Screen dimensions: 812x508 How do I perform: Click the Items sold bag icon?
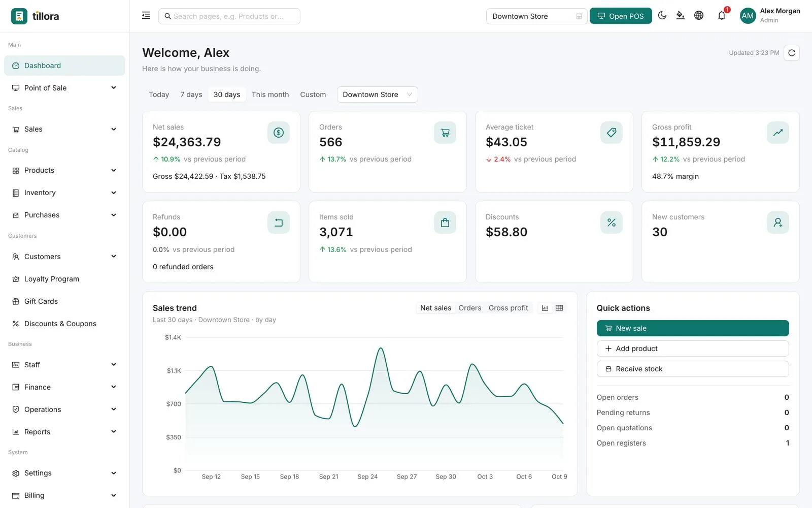tap(445, 223)
